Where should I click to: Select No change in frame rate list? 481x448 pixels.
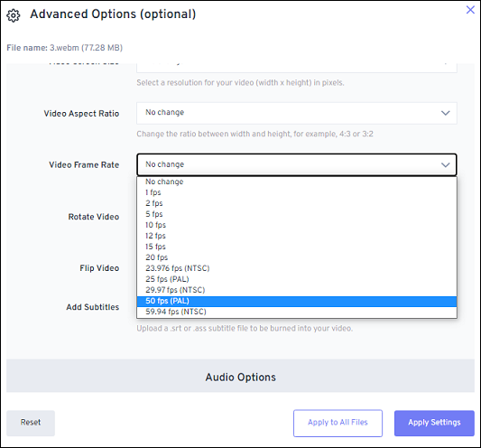[x=297, y=182]
